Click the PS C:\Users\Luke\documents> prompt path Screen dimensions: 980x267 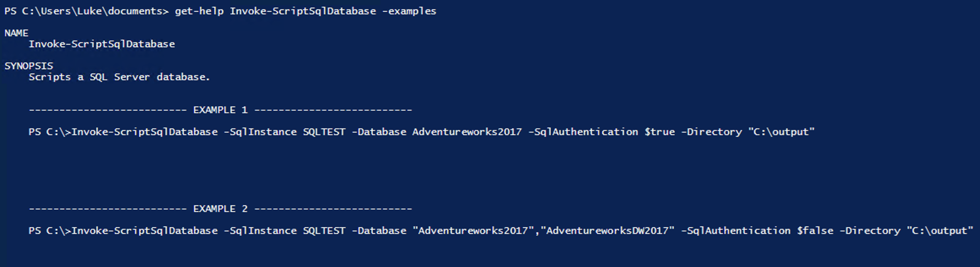86,11
